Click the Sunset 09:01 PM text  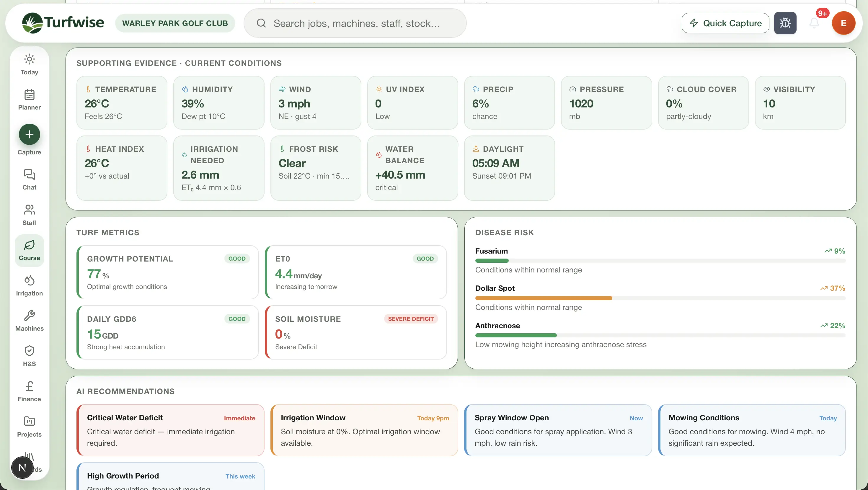pyautogui.click(x=501, y=176)
